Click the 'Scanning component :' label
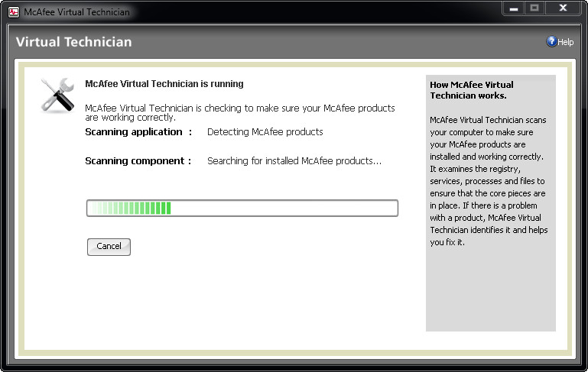Image resolution: width=588 pixels, height=372 pixels. [138, 160]
